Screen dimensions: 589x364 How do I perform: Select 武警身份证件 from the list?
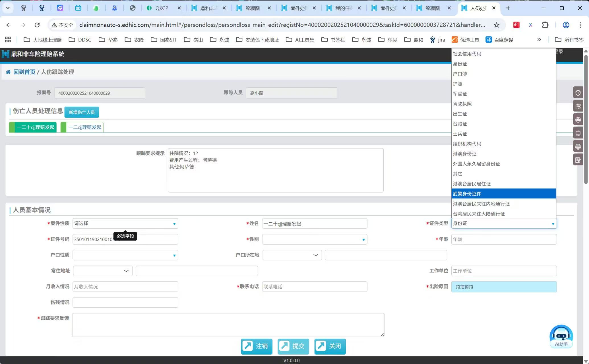tap(503, 194)
